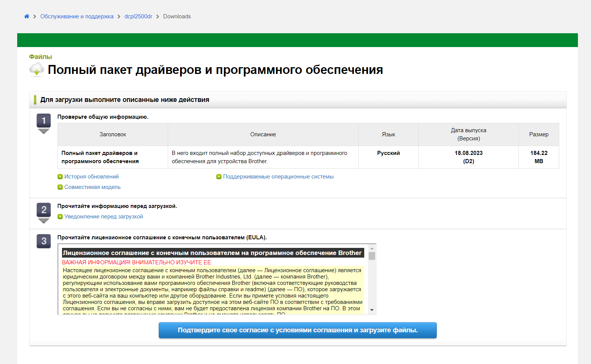This screenshot has width=591, height=364.
Task: Click the EULA scrollbar down arrow
Action: point(372,310)
